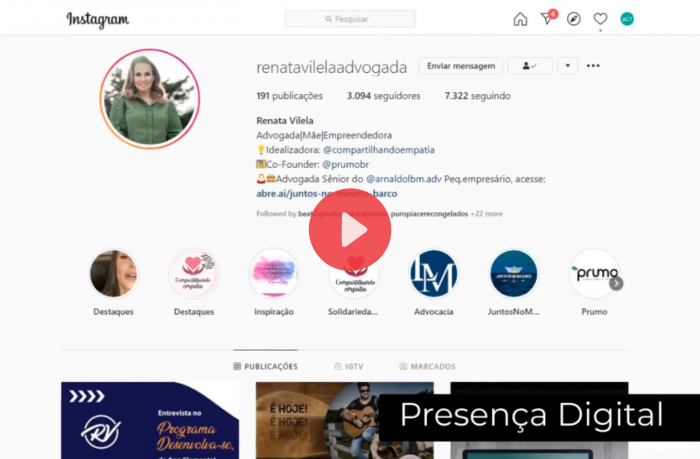
Task: Open the Advocacia story highlight
Action: pyautogui.click(x=433, y=274)
